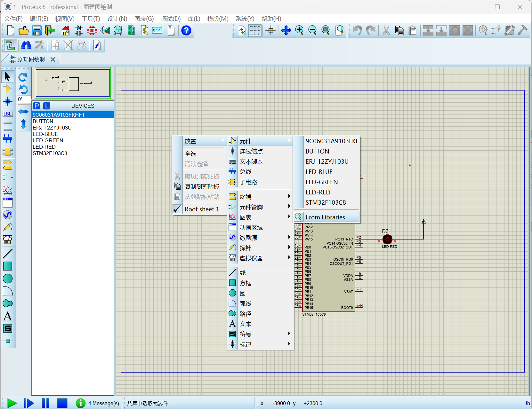
Task: Select the Wire Label (LBL) tool
Action: point(7,114)
